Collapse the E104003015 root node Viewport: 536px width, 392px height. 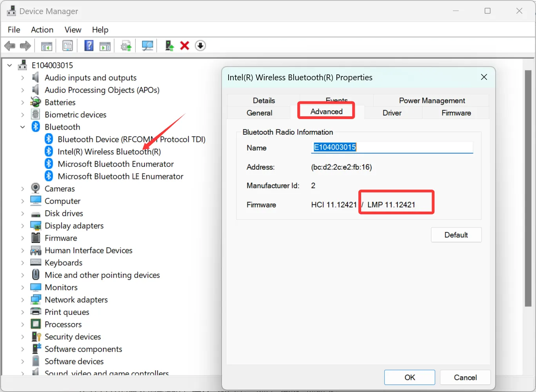(x=10, y=65)
